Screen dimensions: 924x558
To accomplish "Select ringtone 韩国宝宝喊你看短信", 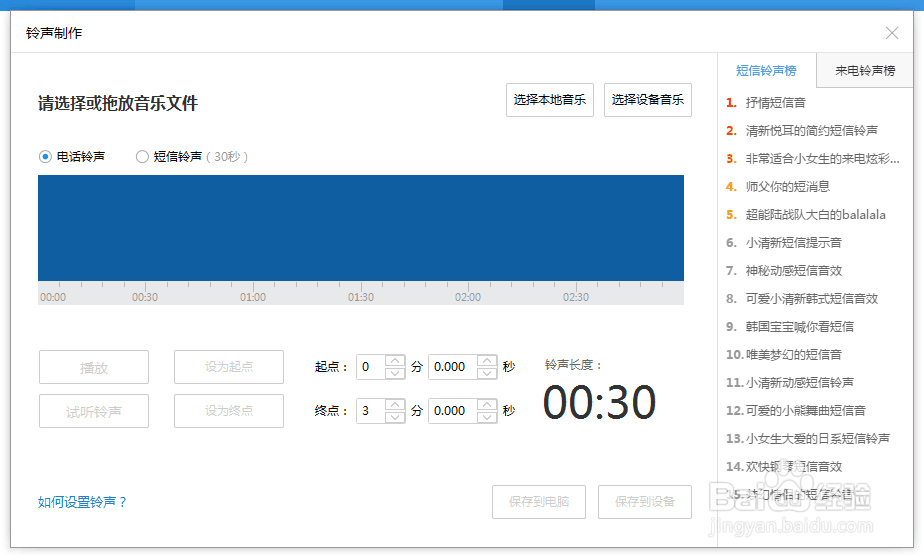I will (x=799, y=326).
